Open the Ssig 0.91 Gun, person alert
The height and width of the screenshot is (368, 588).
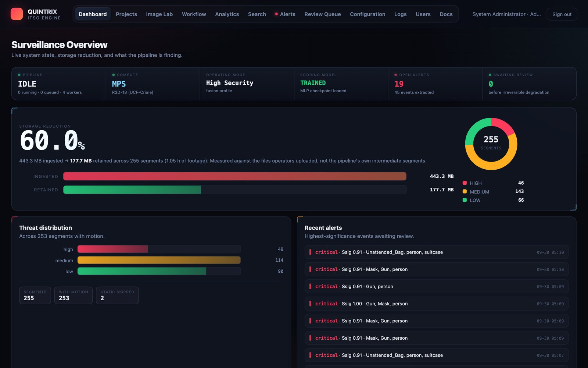(x=437, y=286)
